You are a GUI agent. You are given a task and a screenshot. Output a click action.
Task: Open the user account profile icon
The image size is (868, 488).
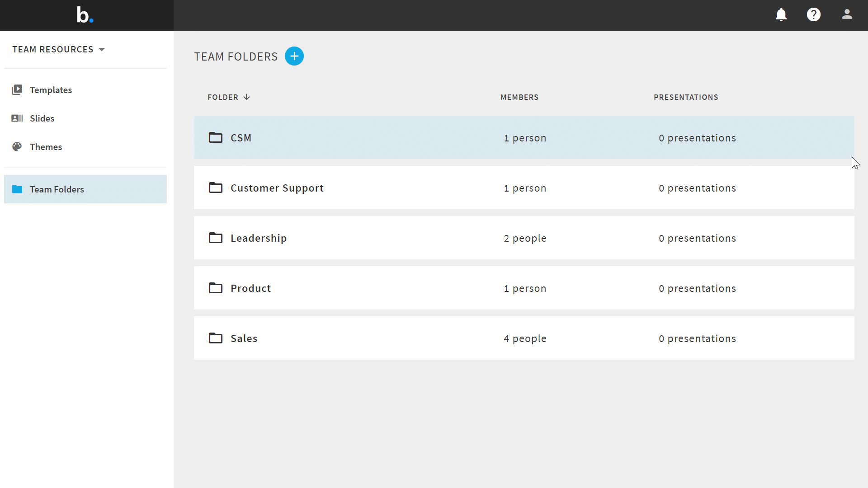847,14
